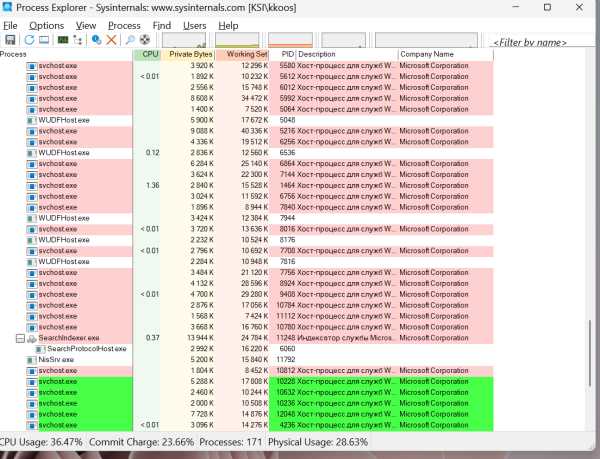Open the Users menu
The image size is (600, 459).
click(194, 26)
